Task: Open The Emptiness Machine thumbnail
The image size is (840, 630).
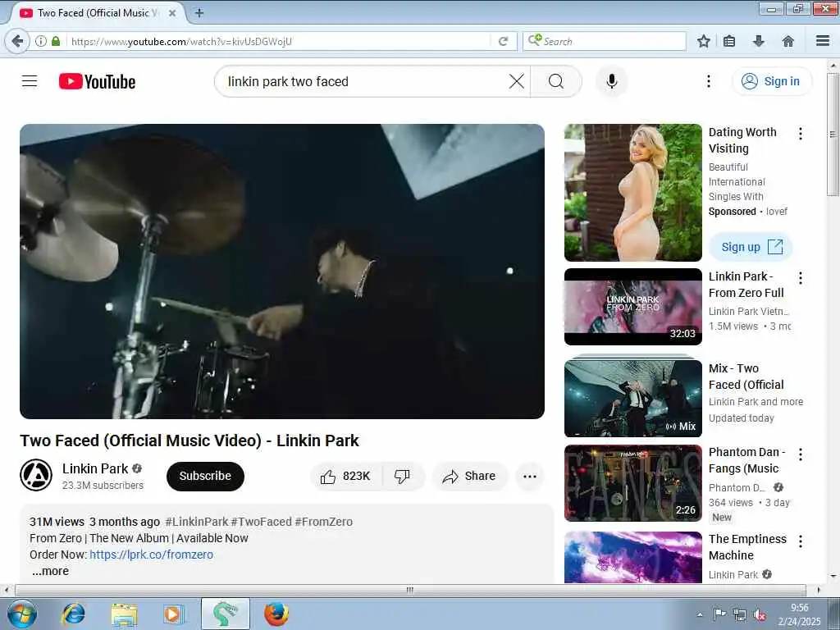Action: tap(632, 557)
